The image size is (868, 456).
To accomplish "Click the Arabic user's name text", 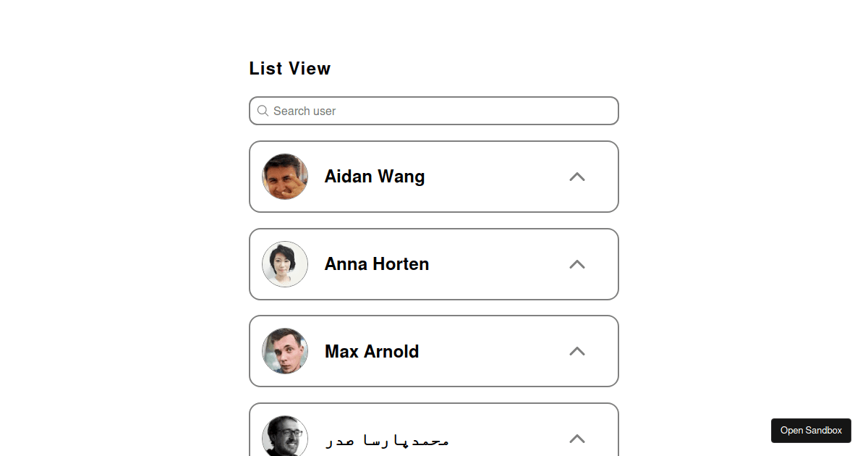I will [x=387, y=439].
